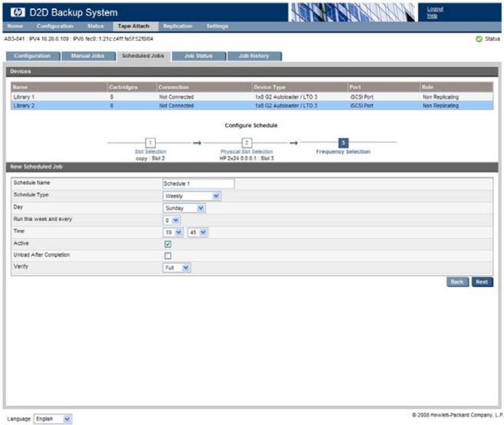The width and height of the screenshot is (504, 425).
Task: Click the Next button
Action: pos(482,282)
